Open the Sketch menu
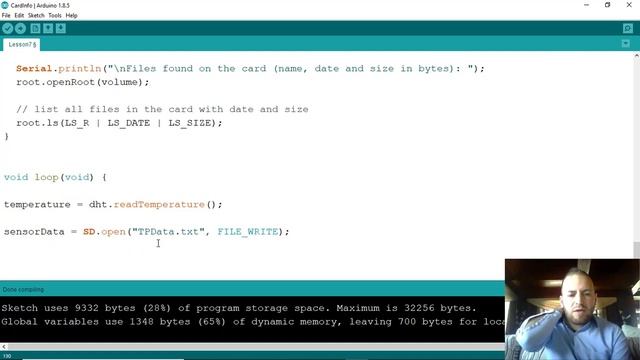The width and height of the screenshot is (640, 360). (x=36, y=16)
